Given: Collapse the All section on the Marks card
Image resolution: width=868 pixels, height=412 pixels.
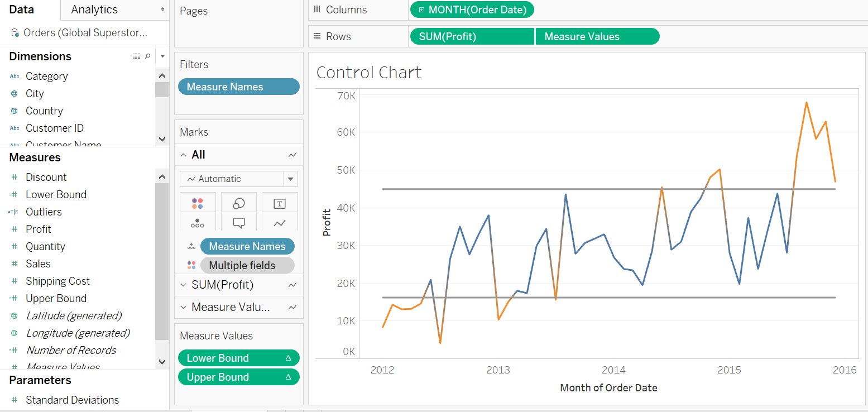Looking at the screenshot, I should click(x=184, y=155).
